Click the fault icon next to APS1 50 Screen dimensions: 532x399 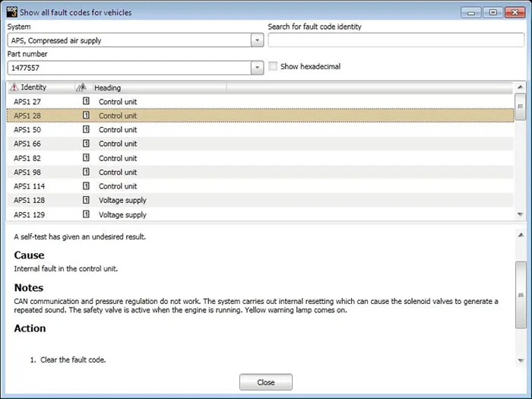click(86, 129)
